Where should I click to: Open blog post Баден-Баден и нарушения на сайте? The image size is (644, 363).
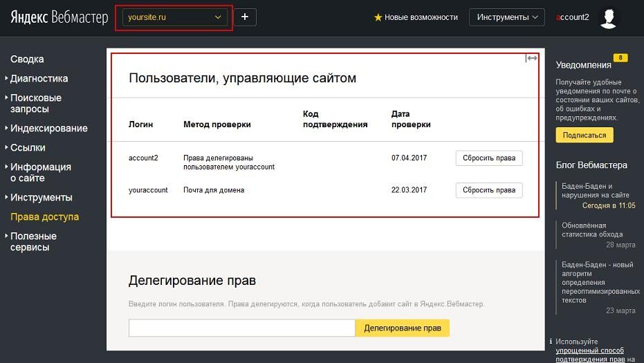click(596, 191)
